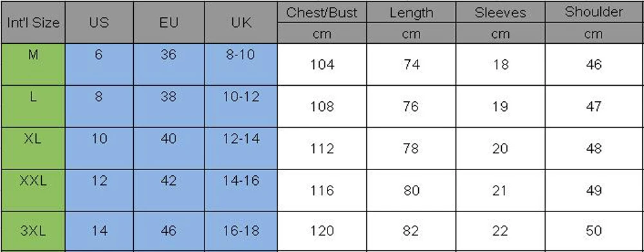Viewport: 644px width, 252px height.
Task: Select the chest value 104 cell
Action: (322, 64)
